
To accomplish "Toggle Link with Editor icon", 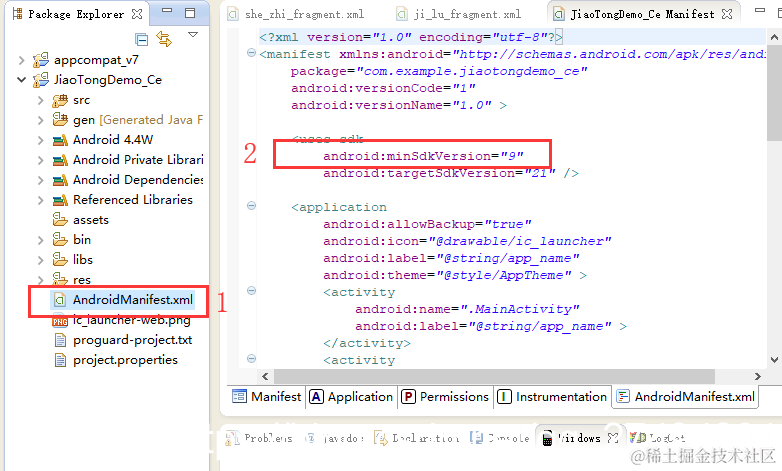I will (x=164, y=38).
